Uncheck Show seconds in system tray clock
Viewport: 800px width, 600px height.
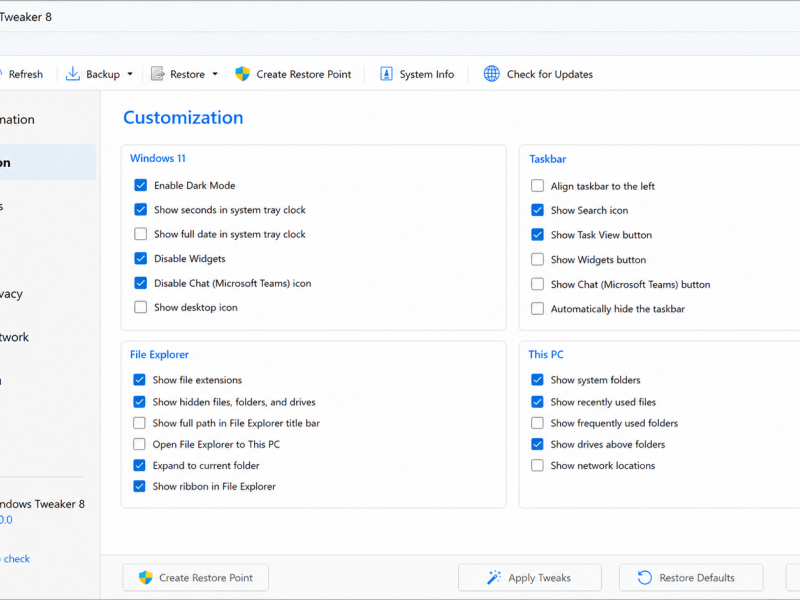(x=140, y=210)
